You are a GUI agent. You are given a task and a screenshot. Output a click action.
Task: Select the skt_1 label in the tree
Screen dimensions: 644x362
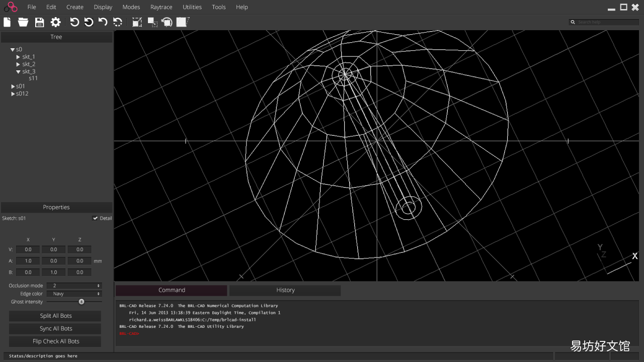pyautogui.click(x=29, y=57)
